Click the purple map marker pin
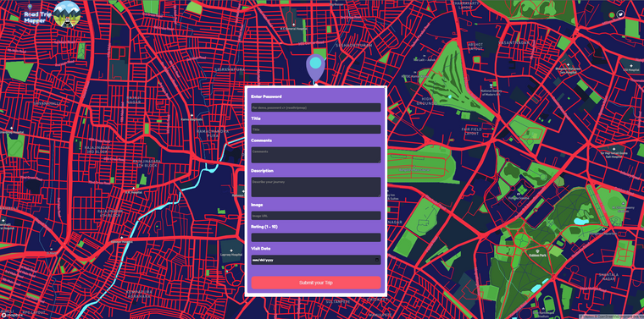644x319 pixels. pyautogui.click(x=315, y=68)
